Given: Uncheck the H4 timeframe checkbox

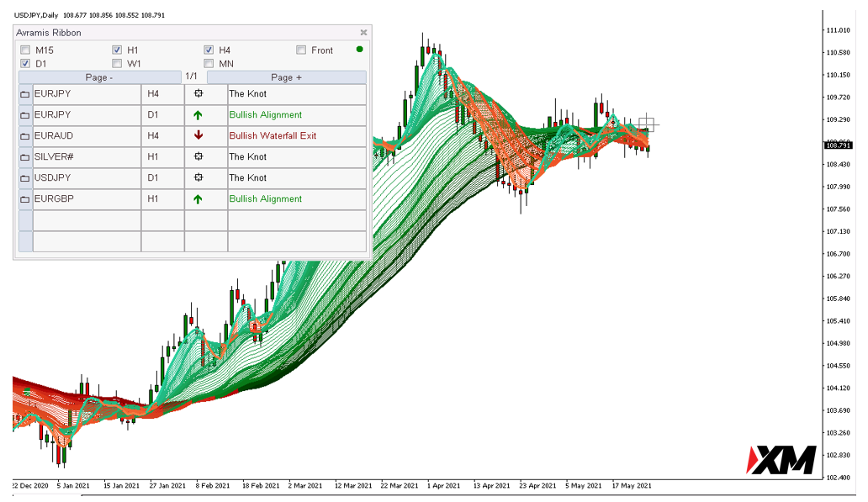Looking at the screenshot, I should click(x=209, y=50).
